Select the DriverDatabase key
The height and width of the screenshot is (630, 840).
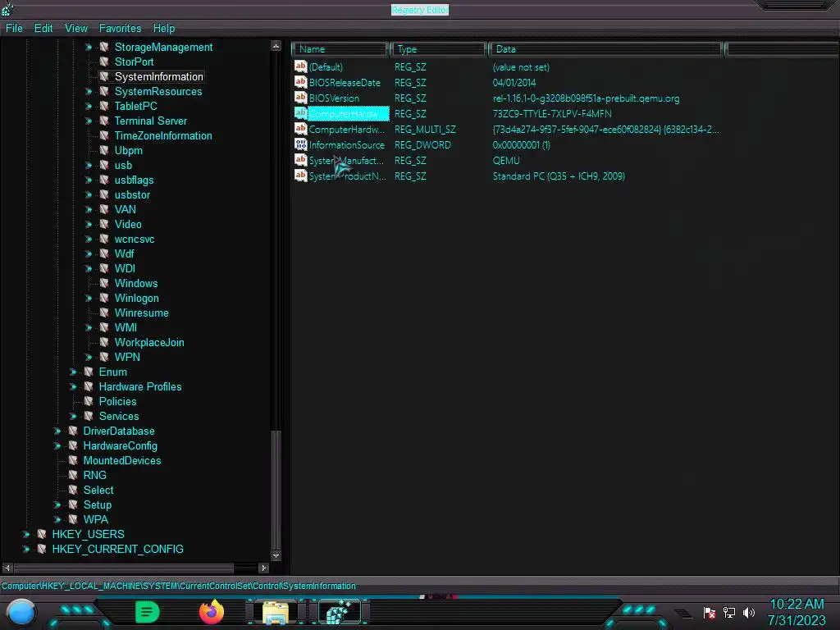point(119,431)
